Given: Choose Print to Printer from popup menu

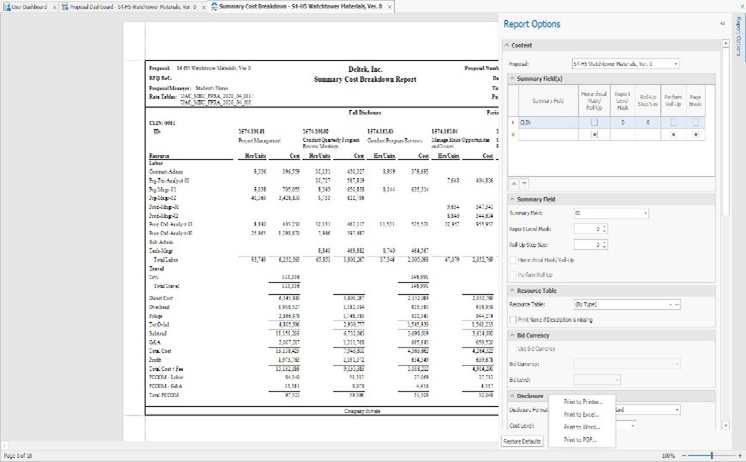Looking at the screenshot, I should pos(582,402).
